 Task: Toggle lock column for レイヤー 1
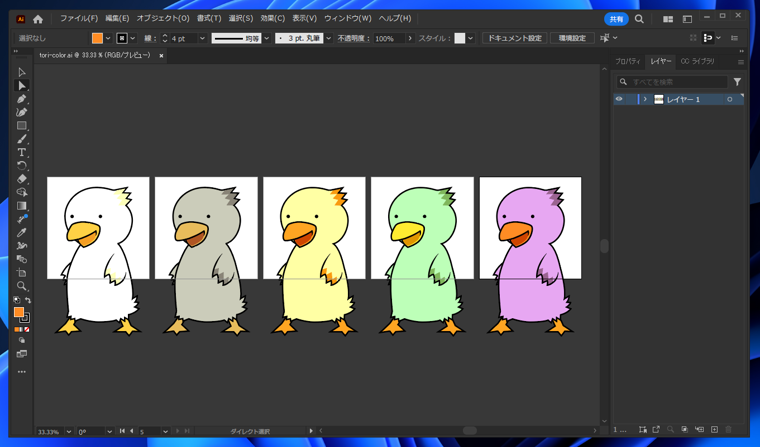pyautogui.click(x=630, y=99)
